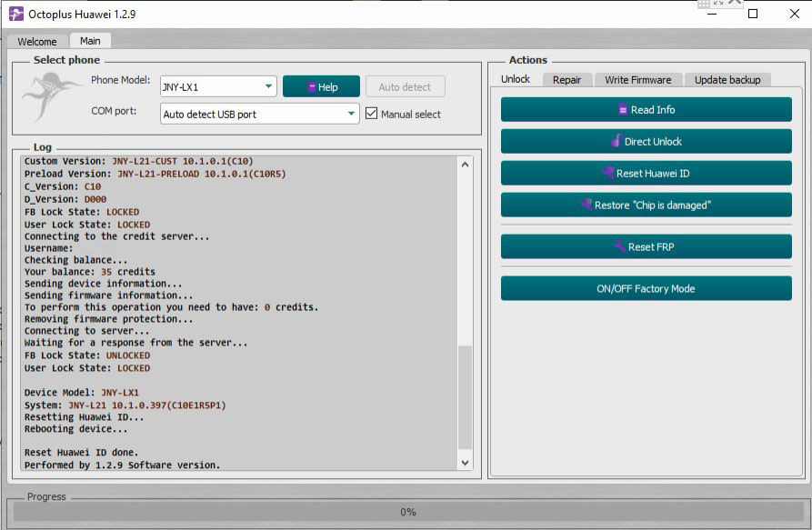This screenshot has width=812, height=530.
Task: Click the wrench icon on the Reset FRP button
Action: [619, 246]
